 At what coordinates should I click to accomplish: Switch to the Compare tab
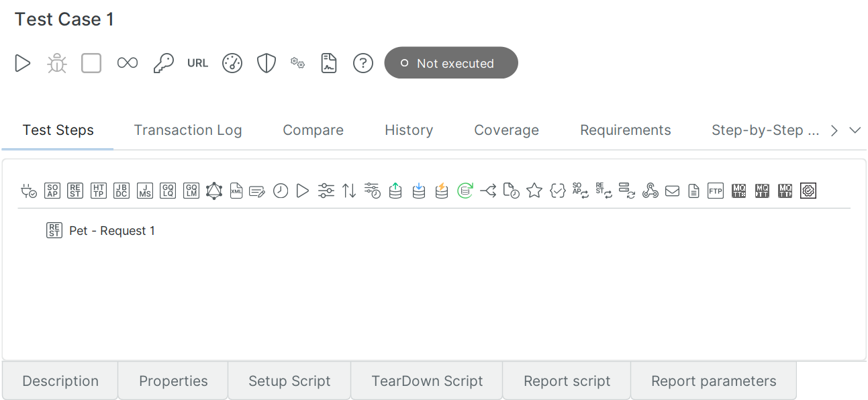313,130
